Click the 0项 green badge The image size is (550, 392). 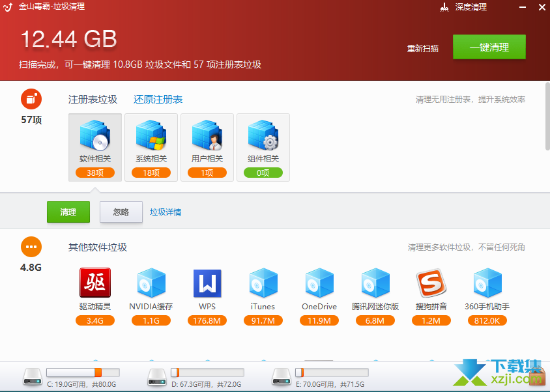pos(263,173)
